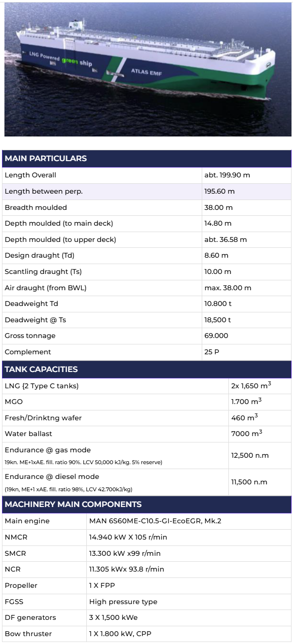Click the Complement 25 P cell
293x644 pixels.
coord(247,352)
